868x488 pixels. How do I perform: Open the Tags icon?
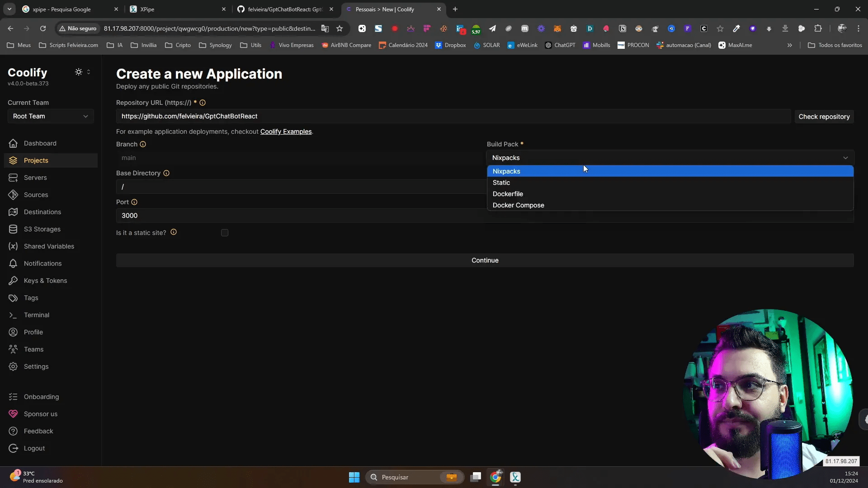pos(13,298)
